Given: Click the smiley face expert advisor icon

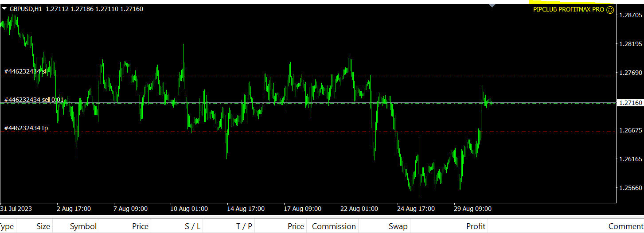Looking at the screenshot, I should point(610,10).
